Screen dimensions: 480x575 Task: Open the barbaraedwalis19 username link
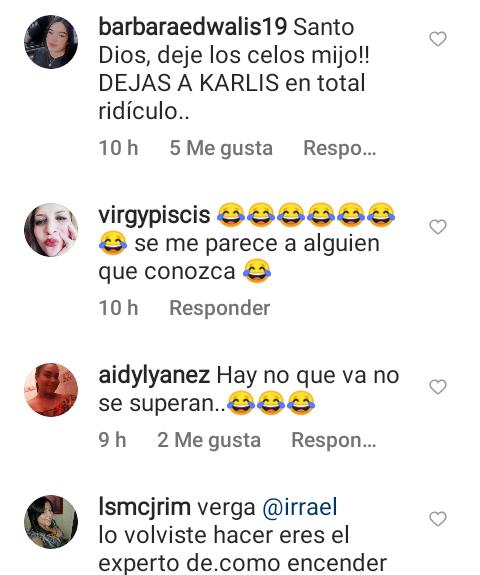(193, 28)
